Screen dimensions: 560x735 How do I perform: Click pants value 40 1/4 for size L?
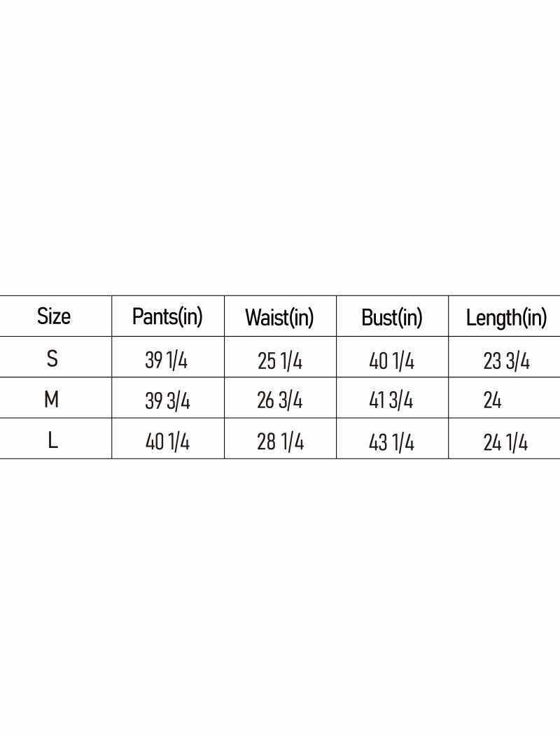pyautogui.click(x=167, y=442)
